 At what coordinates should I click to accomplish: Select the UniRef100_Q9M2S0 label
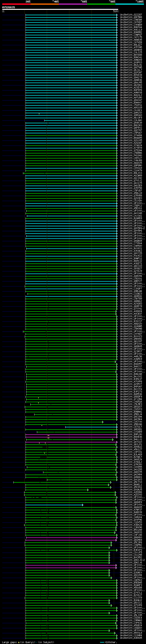[x=131, y=113]
